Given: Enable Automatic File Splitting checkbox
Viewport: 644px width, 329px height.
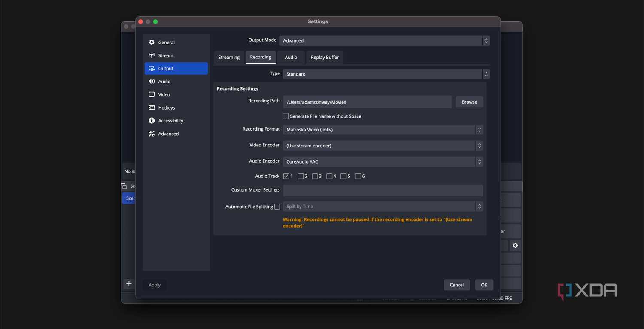Looking at the screenshot, I should pos(277,207).
